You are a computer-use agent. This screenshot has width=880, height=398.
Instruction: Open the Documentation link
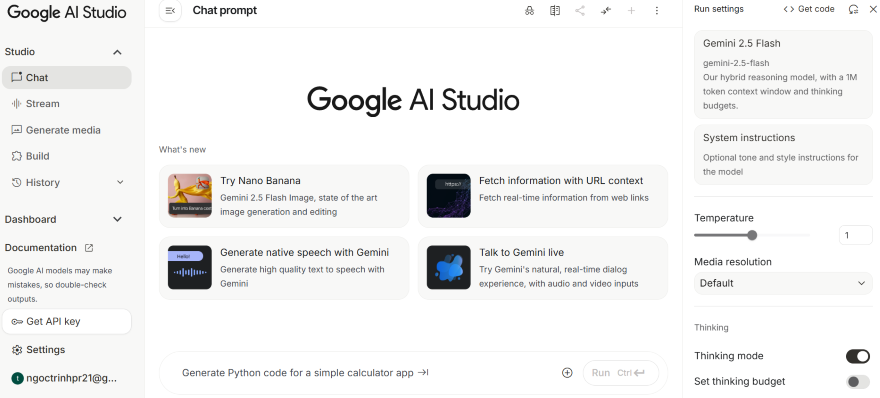49,248
